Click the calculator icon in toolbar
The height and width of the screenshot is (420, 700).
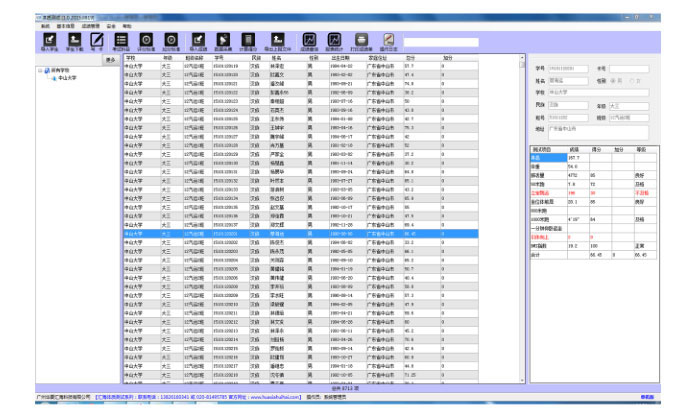point(250,39)
